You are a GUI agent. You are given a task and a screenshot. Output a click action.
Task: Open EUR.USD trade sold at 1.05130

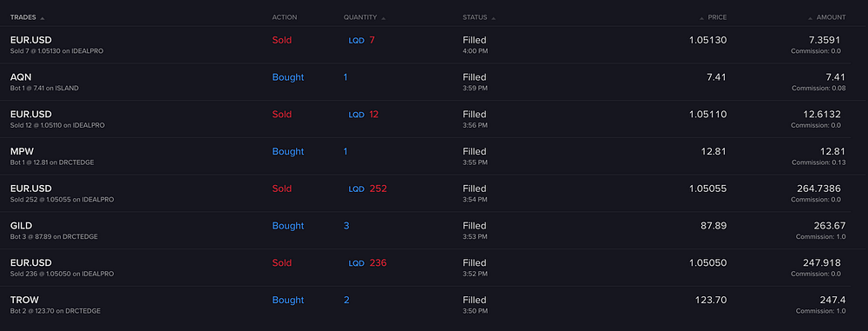tap(425, 45)
